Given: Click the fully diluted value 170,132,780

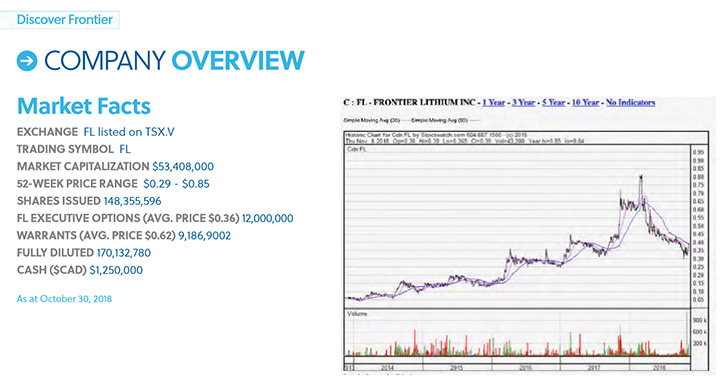Looking at the screenshot, I should [x=123, y=253].
